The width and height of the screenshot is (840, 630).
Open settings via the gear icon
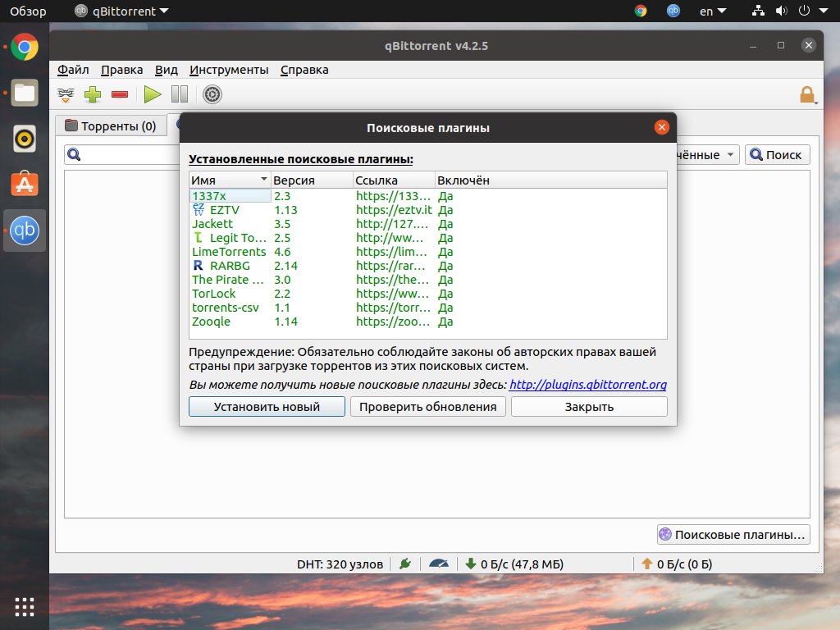click(212, 94)
